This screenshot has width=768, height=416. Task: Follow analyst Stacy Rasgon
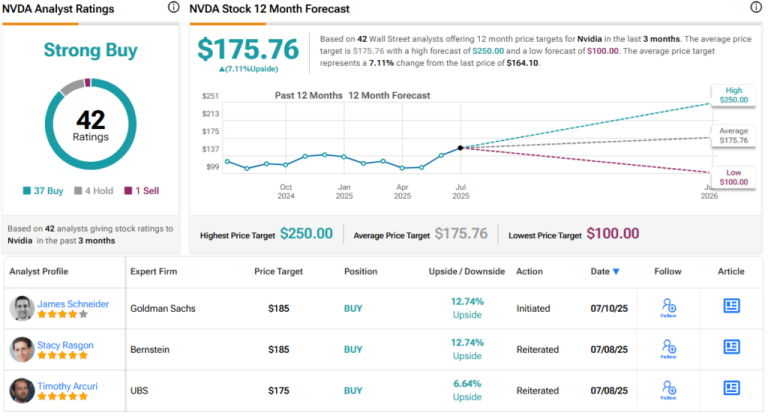tap(669, 349)
